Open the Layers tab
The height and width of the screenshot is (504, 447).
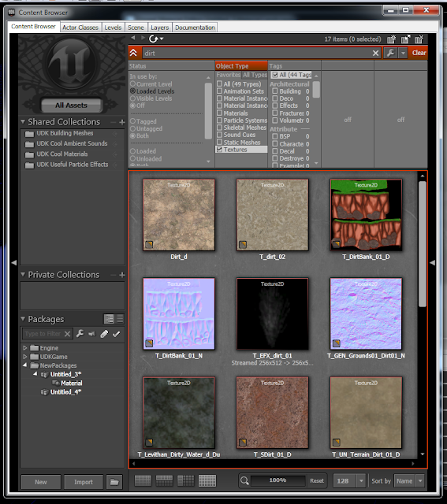click(159, 28)
